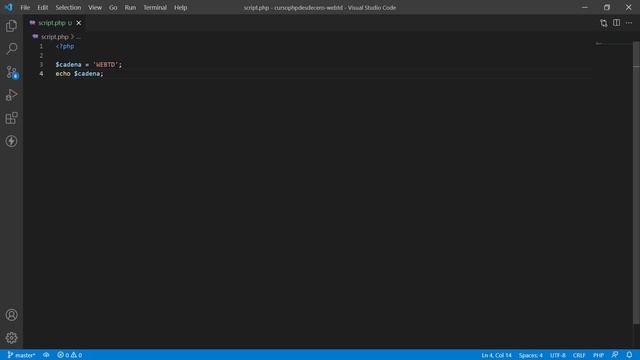Open the Accounts menu icon
This screenshot has width=640, height=360.
coord(11,315)
